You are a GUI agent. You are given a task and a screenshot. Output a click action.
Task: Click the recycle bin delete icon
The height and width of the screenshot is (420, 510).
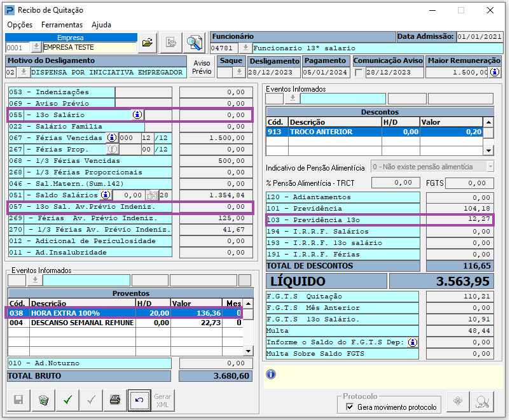43,400
